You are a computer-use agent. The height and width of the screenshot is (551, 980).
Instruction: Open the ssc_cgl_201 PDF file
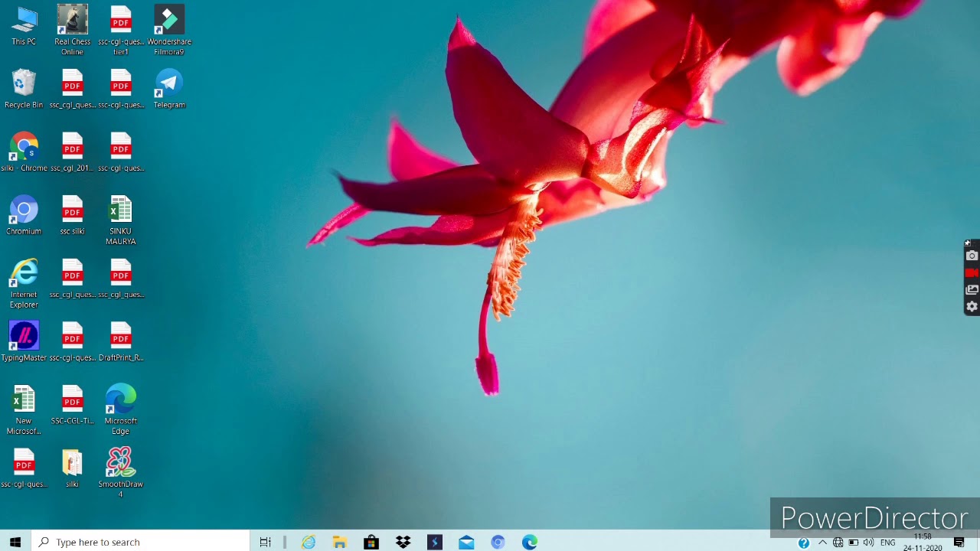[x=72, y=152]
